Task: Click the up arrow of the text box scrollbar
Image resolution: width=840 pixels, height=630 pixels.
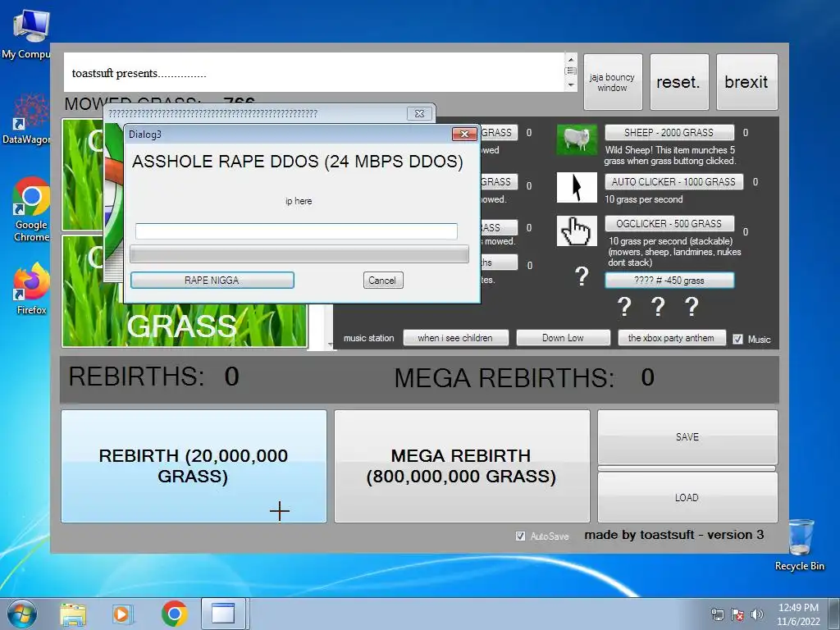Action: tap(571, 59)
